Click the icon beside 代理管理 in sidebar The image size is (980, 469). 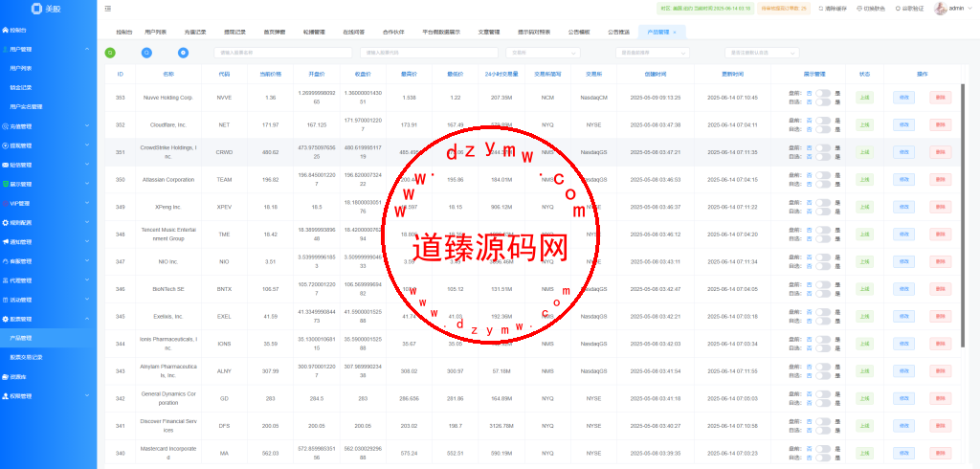[5, 280]
